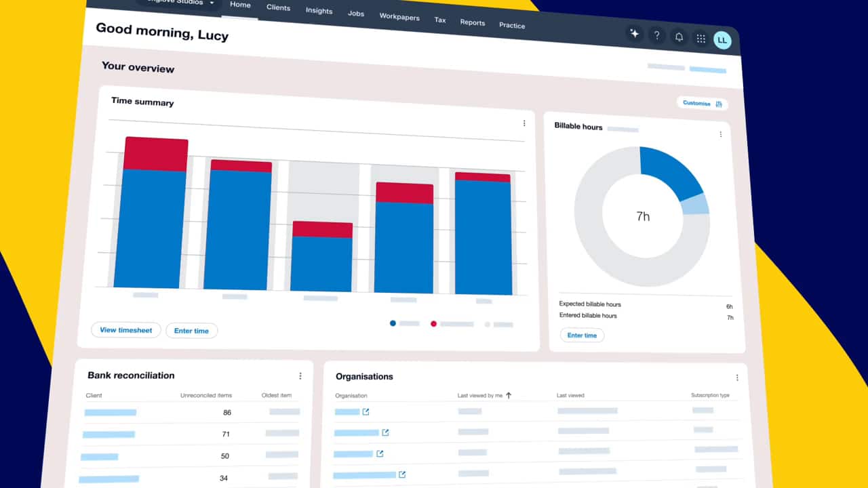Sort by Last viewed by me arrow
Viewport: 868px width, 488px height.
(x=509, y=395)
